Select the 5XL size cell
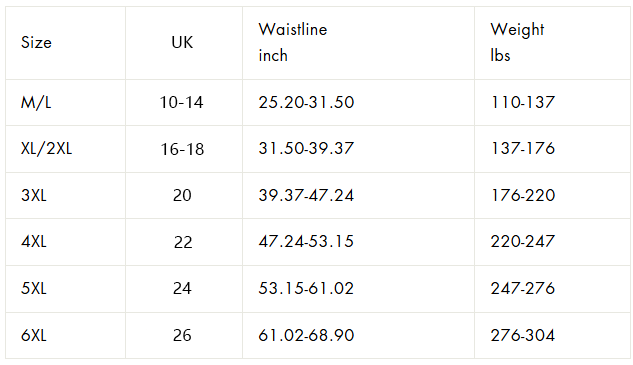This screenshot has height=365, width=633. [65, 289]
